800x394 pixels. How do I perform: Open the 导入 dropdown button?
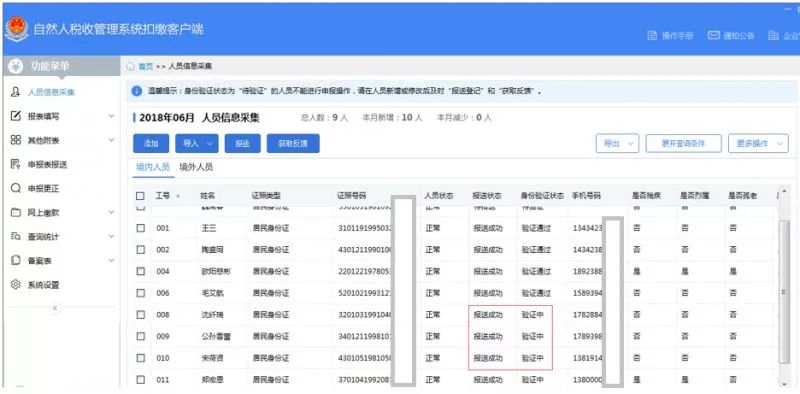[197, 143]
